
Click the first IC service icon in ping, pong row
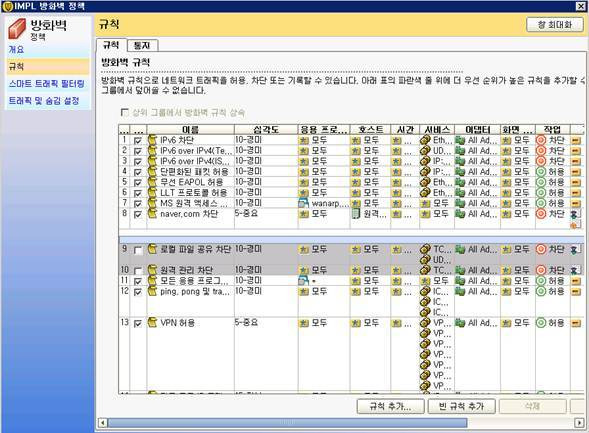click(x=425, y=291)
